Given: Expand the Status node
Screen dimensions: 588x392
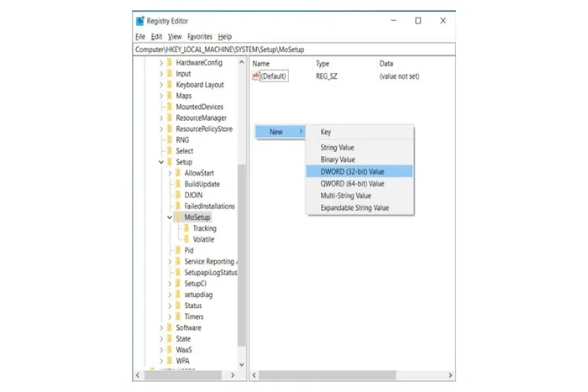Looking at the screenshot, I should (170, 306).
